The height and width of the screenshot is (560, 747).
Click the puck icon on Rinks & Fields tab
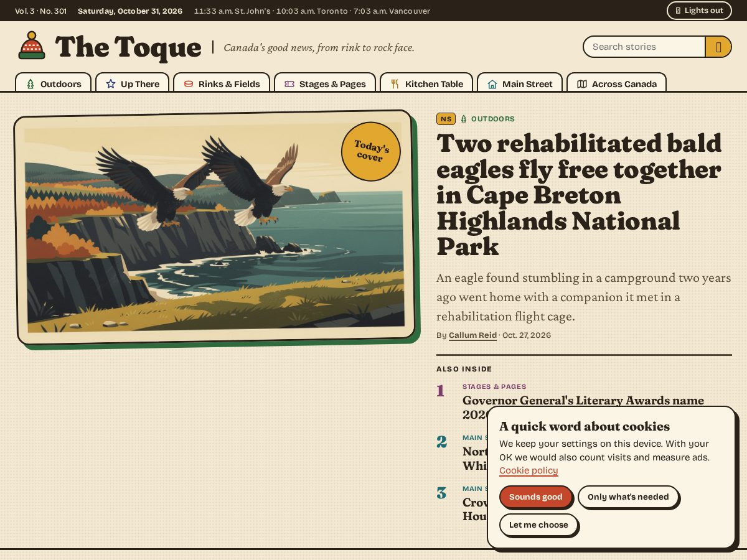pyautogui.click(x=189, y=84)
